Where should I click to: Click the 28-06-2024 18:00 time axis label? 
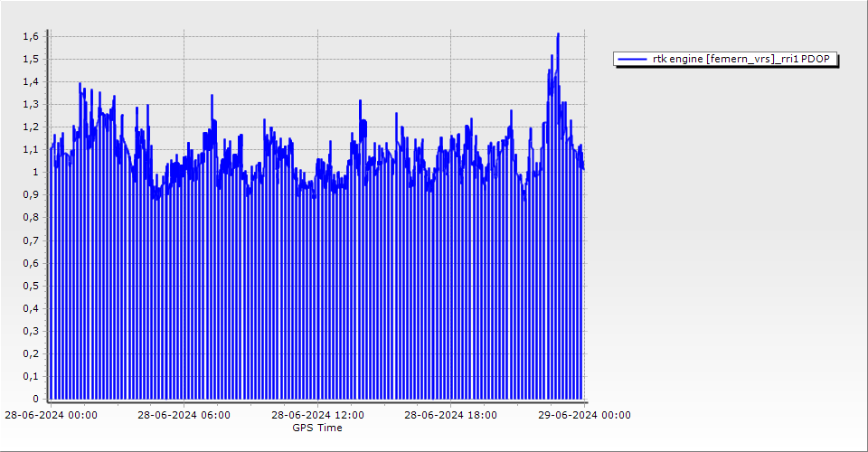[450, 416]
